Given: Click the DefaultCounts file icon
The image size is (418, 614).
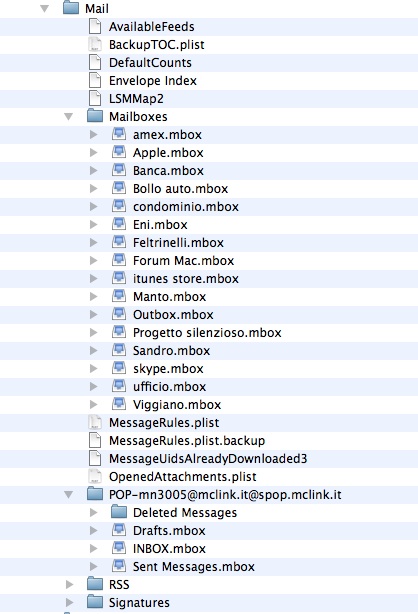Looking at the screenshot, I should click(95, 62).
